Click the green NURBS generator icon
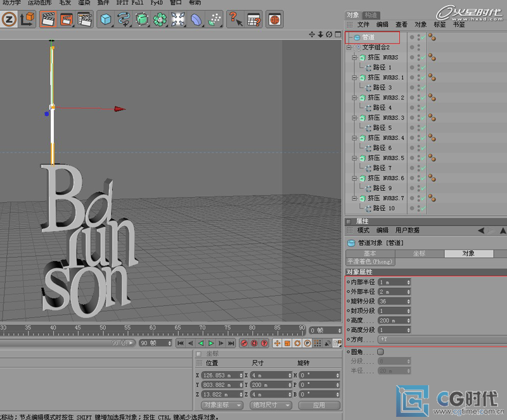The image size is (507, 420). (x=141, y=20)
